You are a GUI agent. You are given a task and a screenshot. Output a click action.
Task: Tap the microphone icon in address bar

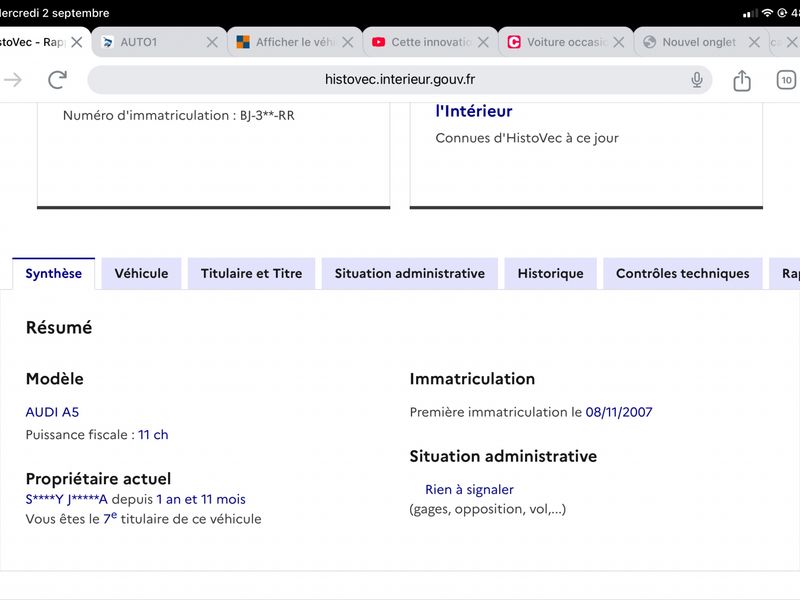point(696,80)
